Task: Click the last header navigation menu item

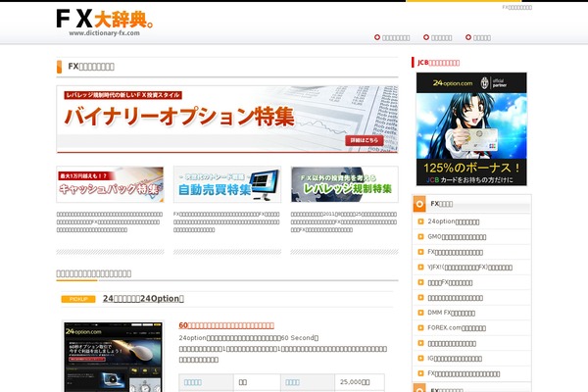Action: (478, 37)
